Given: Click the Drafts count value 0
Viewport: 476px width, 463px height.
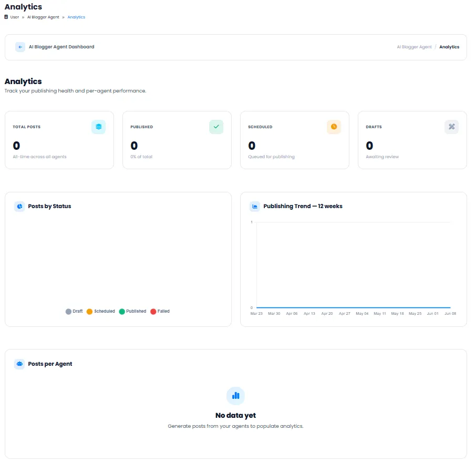Looking at the screenshot, I should pyautogui.click(x=369, y=146).
